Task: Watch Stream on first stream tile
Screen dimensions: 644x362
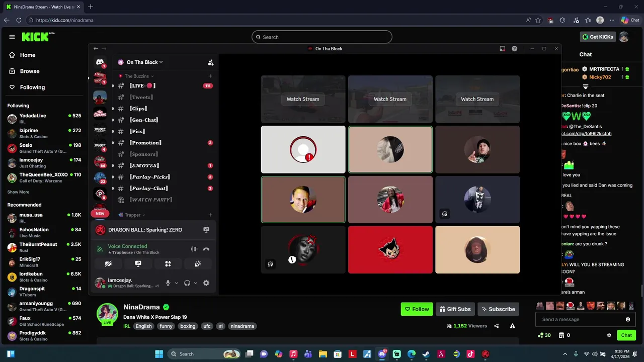Action: tap(303, 99)
